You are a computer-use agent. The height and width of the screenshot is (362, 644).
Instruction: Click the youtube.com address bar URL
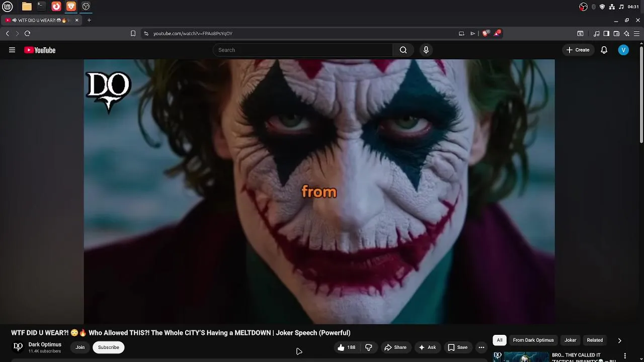[x=193, y=34]
